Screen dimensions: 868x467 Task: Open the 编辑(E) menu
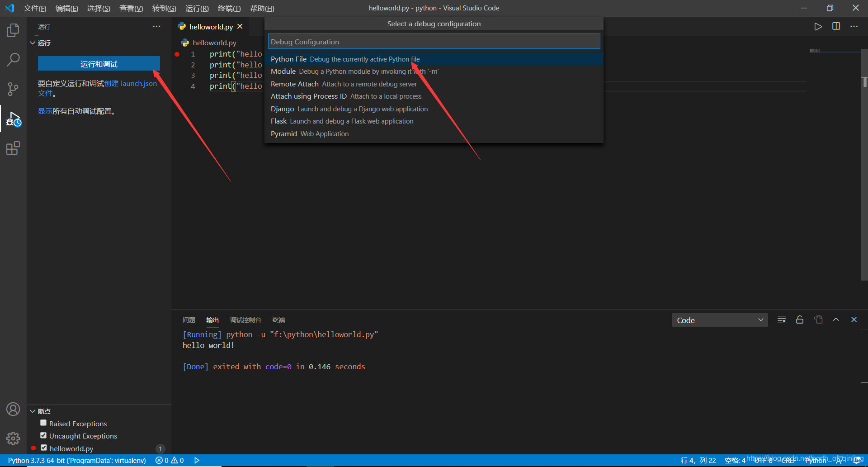[67, 8]
